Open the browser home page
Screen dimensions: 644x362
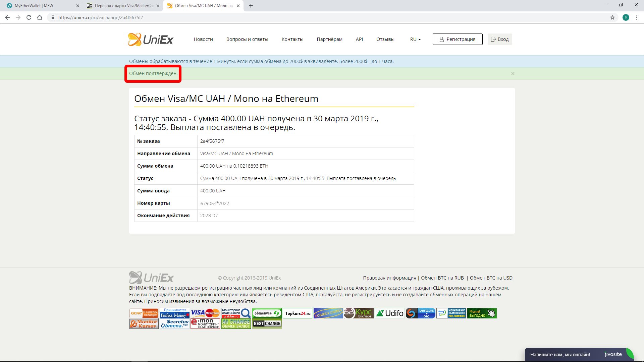point(40,17)
